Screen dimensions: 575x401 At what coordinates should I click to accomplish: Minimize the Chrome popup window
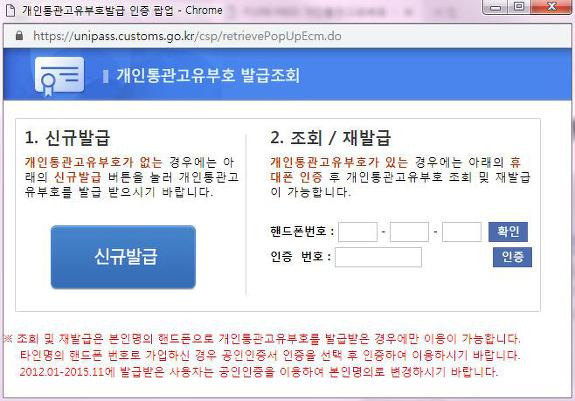496,7
